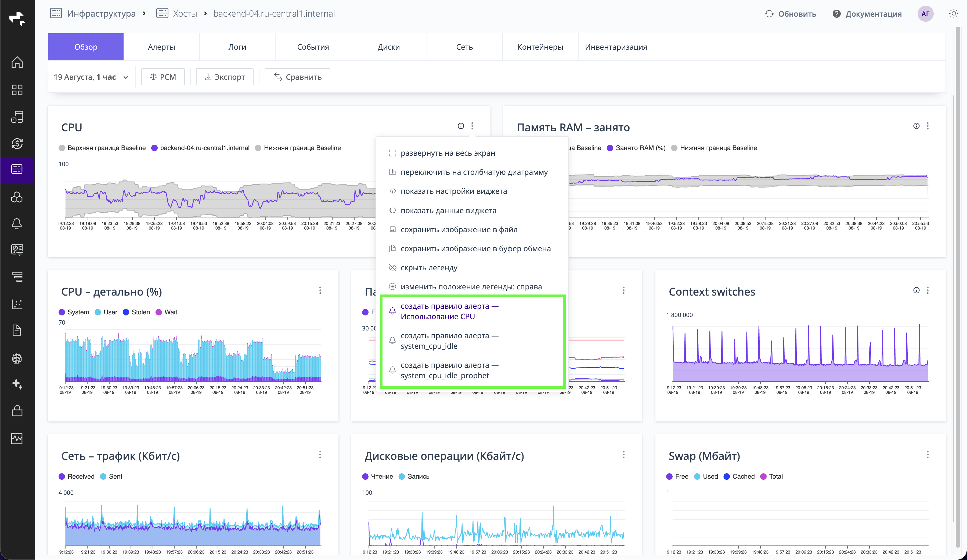Toggle the Занято RAM (%) legend series

click(x=636, y=148)
